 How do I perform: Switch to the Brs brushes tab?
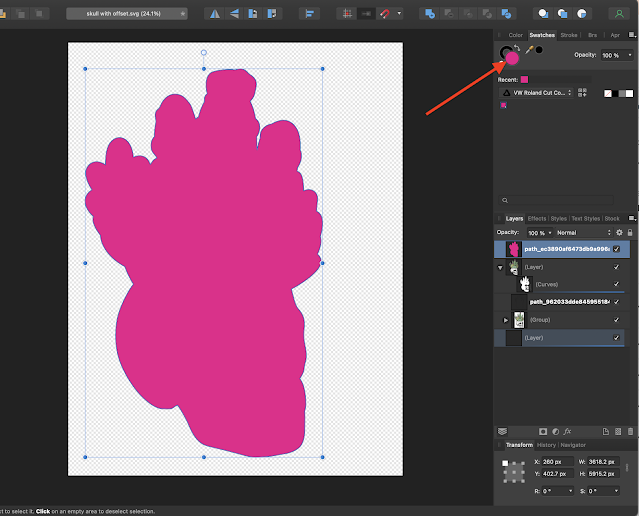[593, 35]
